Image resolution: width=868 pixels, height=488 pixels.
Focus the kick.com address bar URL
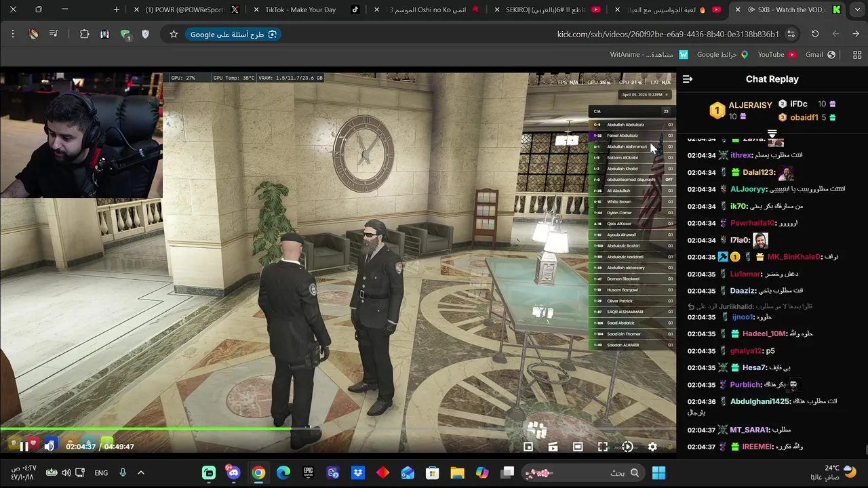click(667, 35)
